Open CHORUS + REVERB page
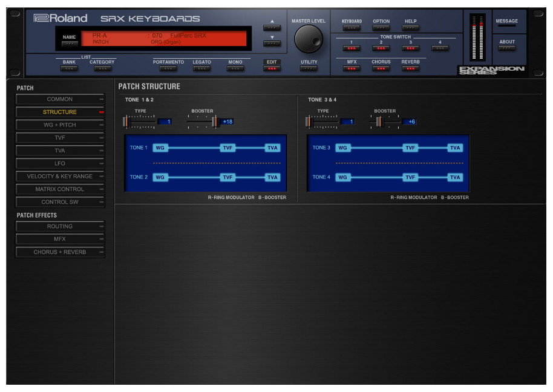 coord(60,252)
